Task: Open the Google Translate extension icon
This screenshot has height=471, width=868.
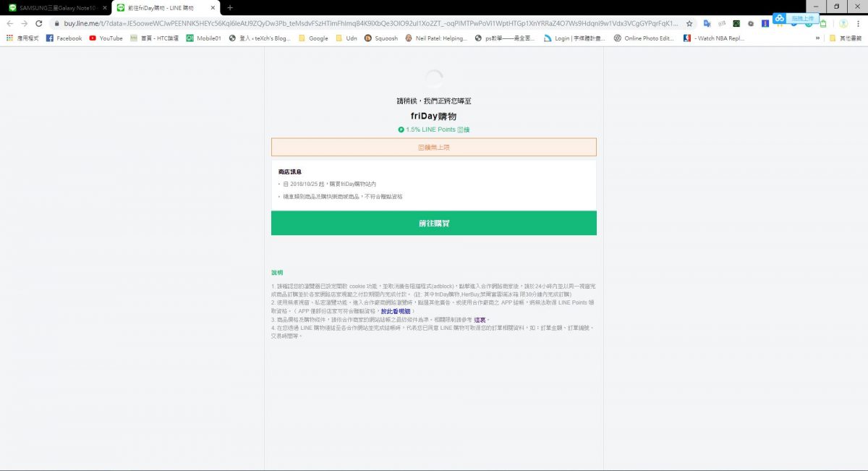Action: pos(707,23)
